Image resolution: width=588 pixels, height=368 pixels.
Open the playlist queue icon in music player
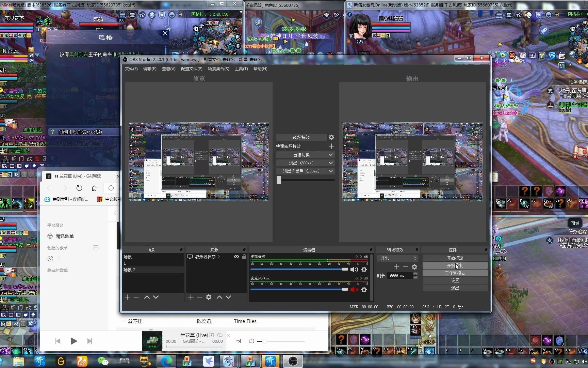click(239, 341)
